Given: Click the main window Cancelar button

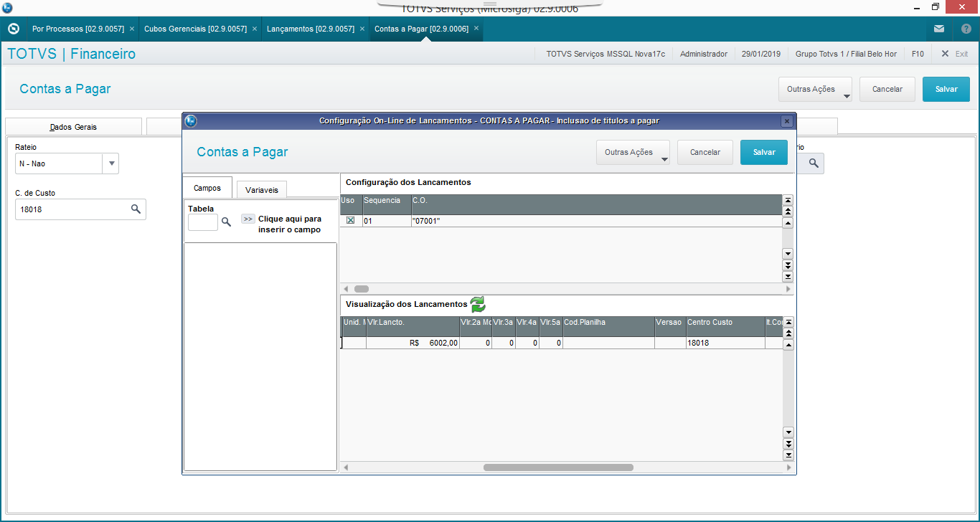Looking at the screenshot, I should point(887,90).
